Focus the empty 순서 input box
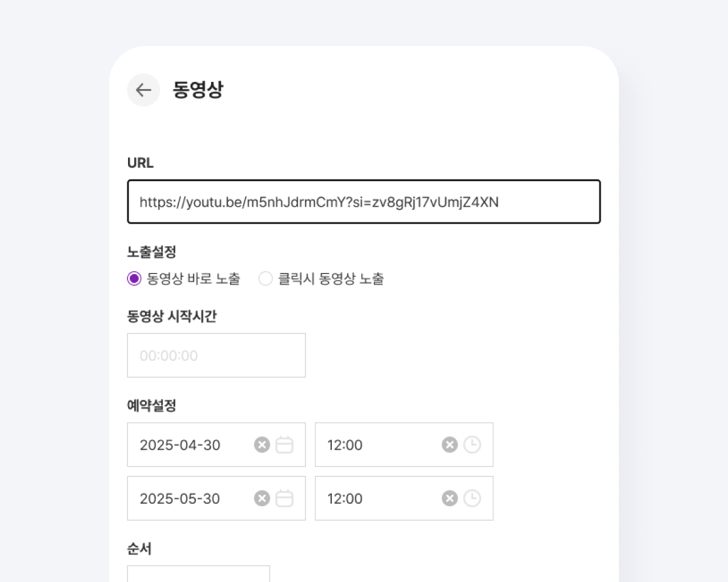 tap(198, 574)
